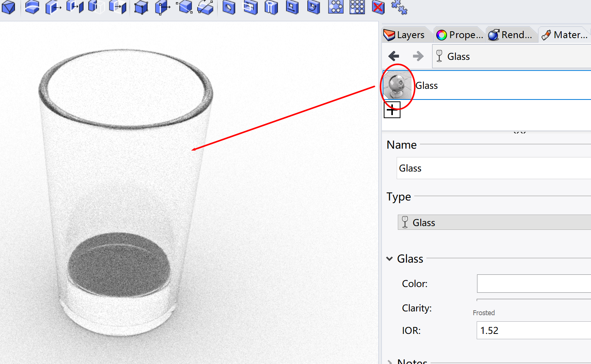Select the merge faces tool with curved band
Screen dimensions: 591x364
coord(32,7)
